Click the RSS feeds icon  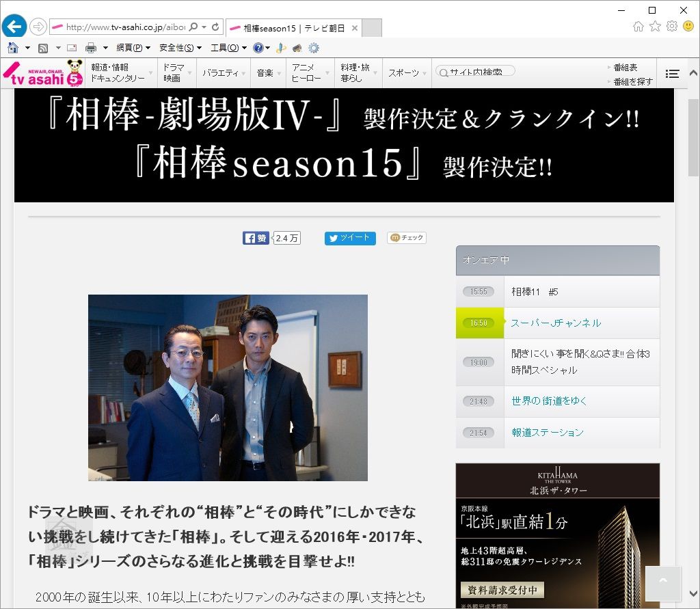coord(43,48)
